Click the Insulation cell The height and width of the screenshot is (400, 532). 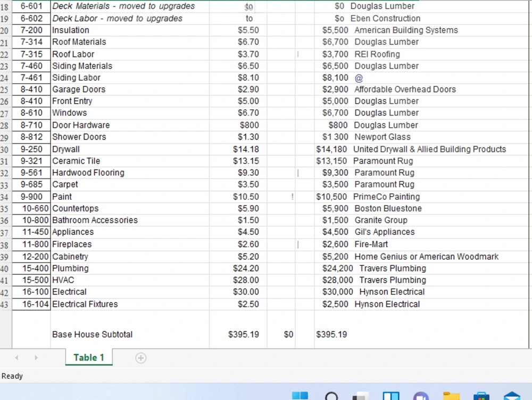130,30
